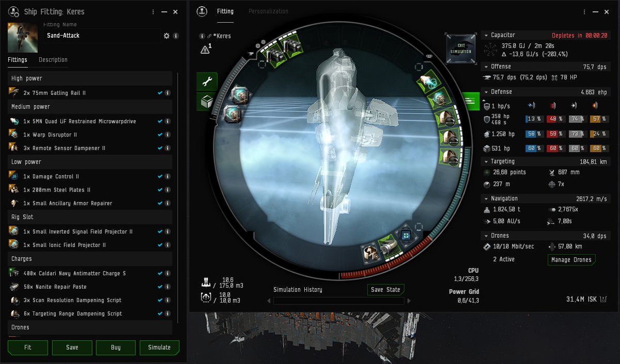Collapse the Capacitor section
This screenshot has height=364, width=620.
tap(486, 36)
